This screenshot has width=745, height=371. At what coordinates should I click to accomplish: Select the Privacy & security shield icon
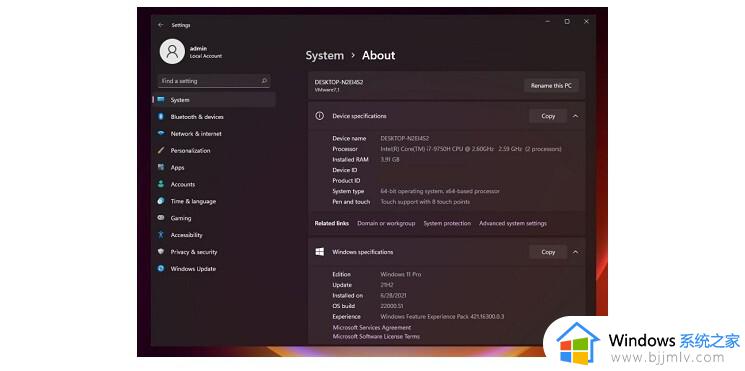click(161, 251)
